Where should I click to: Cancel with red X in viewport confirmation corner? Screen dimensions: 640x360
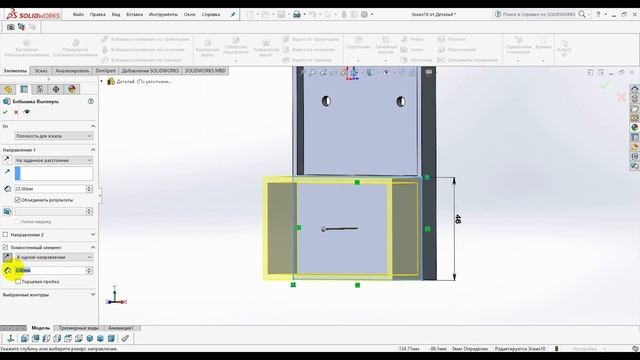pos(621,97)
